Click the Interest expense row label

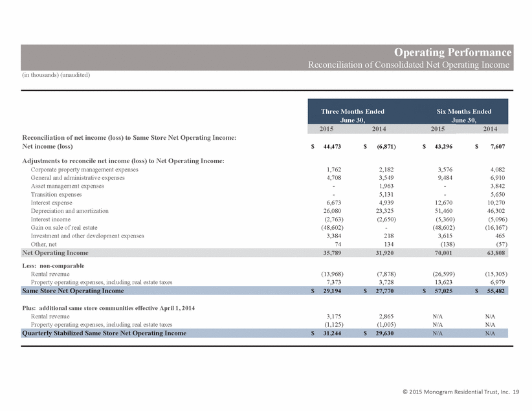[51, 203]
